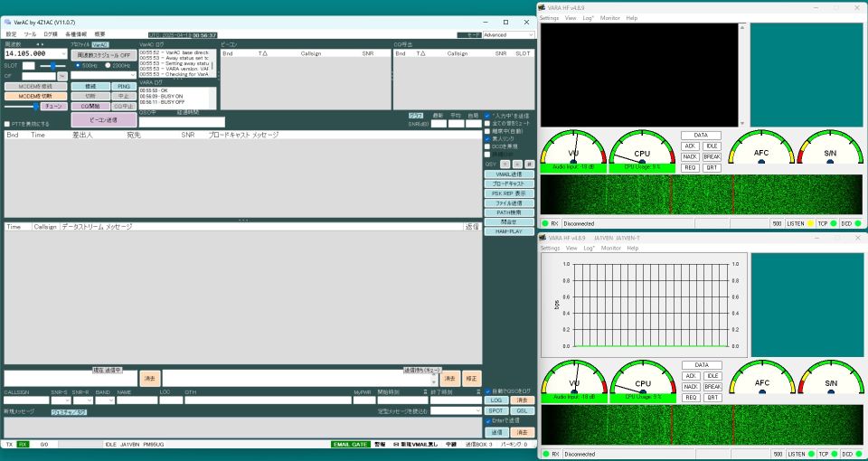Click the QSY down arrow button
Viewport: 868px width, 461px height.
click(505, 165)
